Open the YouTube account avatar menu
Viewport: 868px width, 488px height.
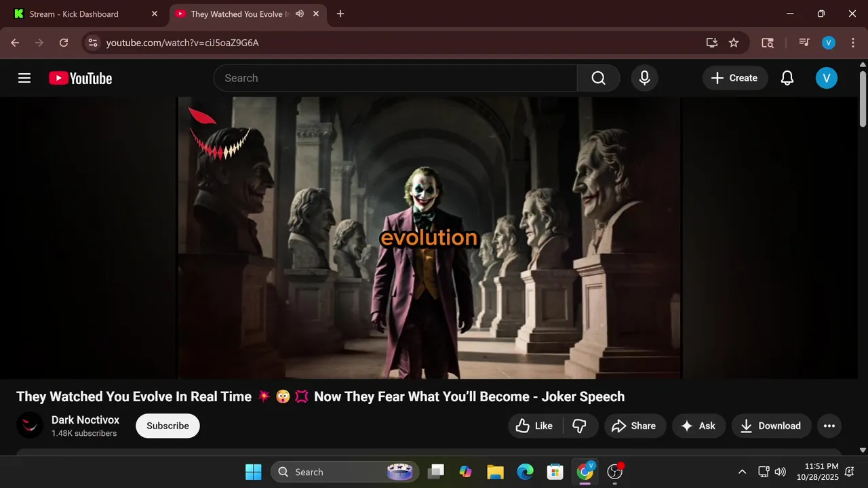point(826,78)
